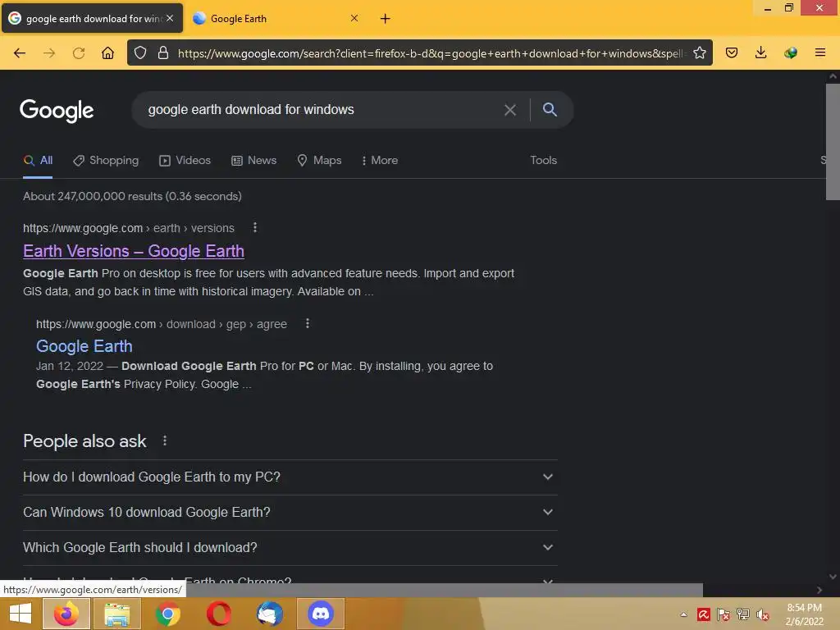Open tracking protection shield icon
This screenshot has height=630, width=840.
pos(140,53)
